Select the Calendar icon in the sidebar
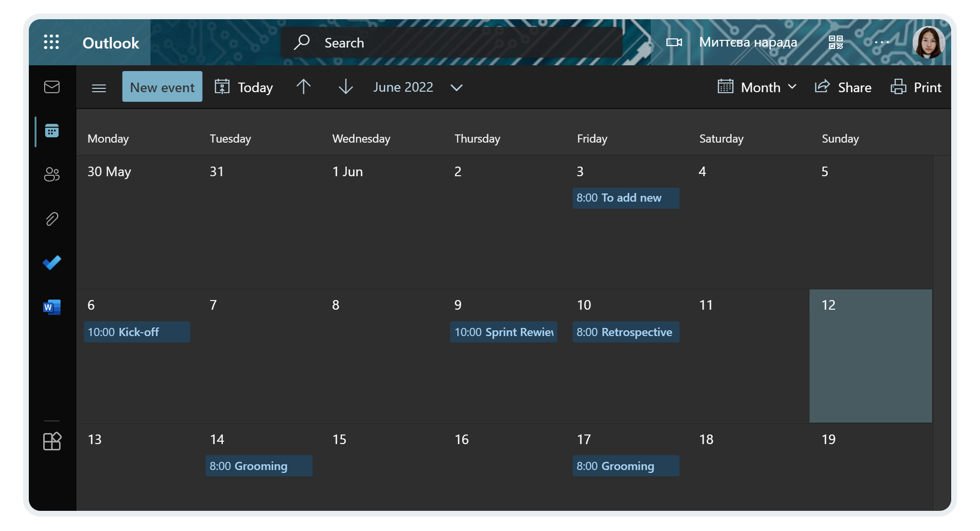Viewport: 980px width, 531px height. point(52,130)
